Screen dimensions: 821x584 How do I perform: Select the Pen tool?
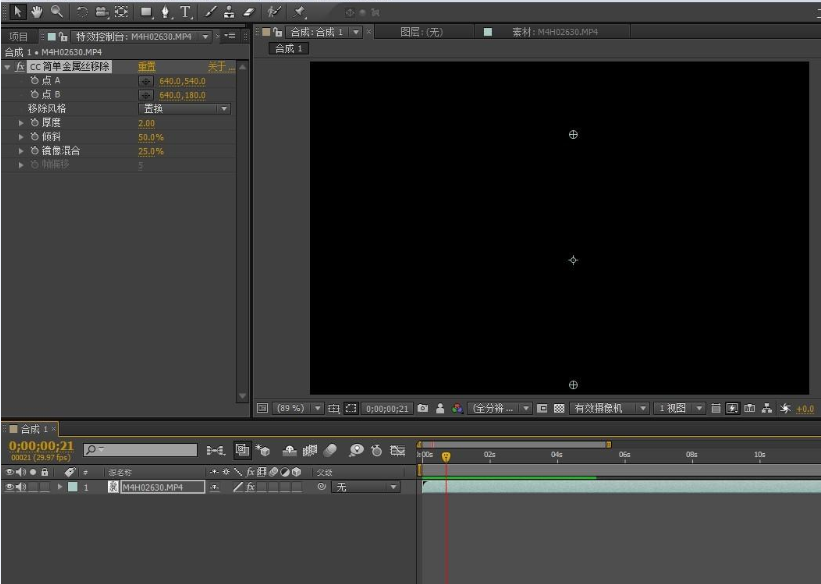[165, 12]
